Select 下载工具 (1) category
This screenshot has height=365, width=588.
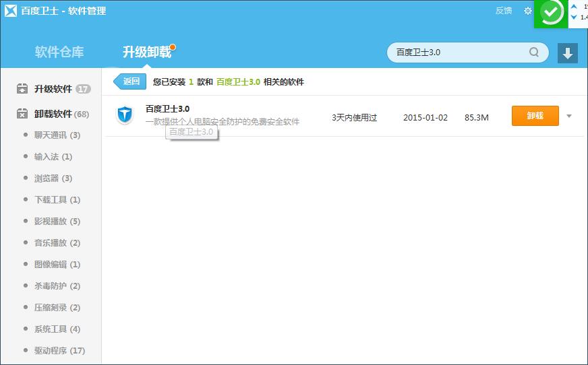pyautogui.click(x=57, y=199)
